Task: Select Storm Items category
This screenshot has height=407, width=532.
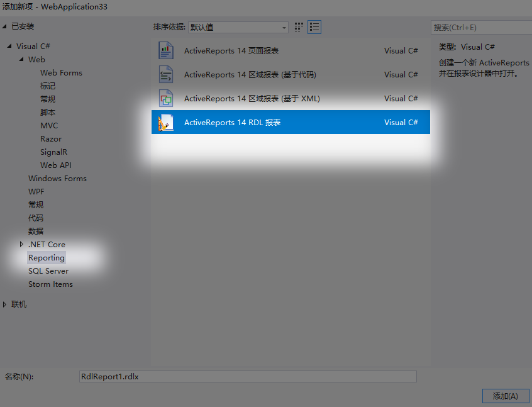Action: [50, 284]
